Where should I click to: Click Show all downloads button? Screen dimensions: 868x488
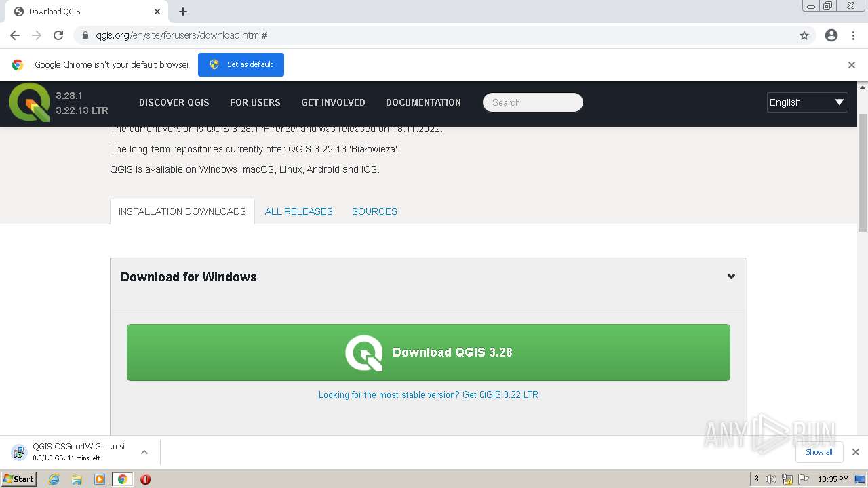click(819, 452)
